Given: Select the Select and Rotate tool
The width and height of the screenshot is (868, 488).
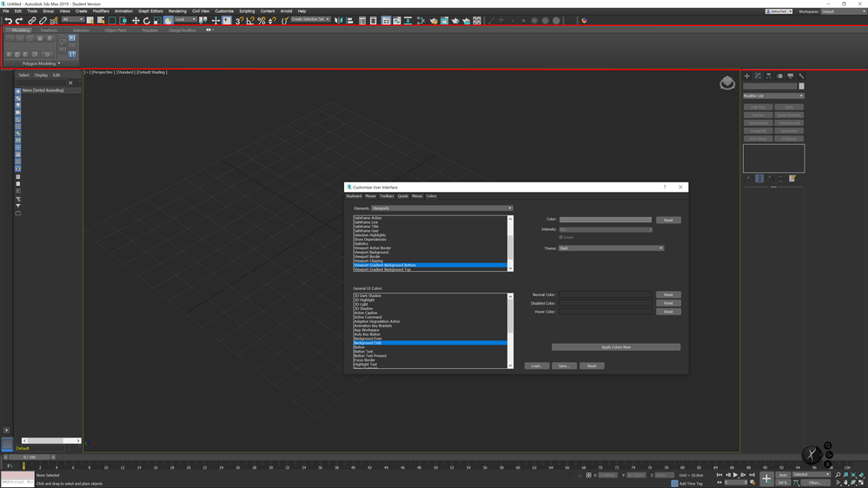Looking at the screenshot, I should 146,21.
